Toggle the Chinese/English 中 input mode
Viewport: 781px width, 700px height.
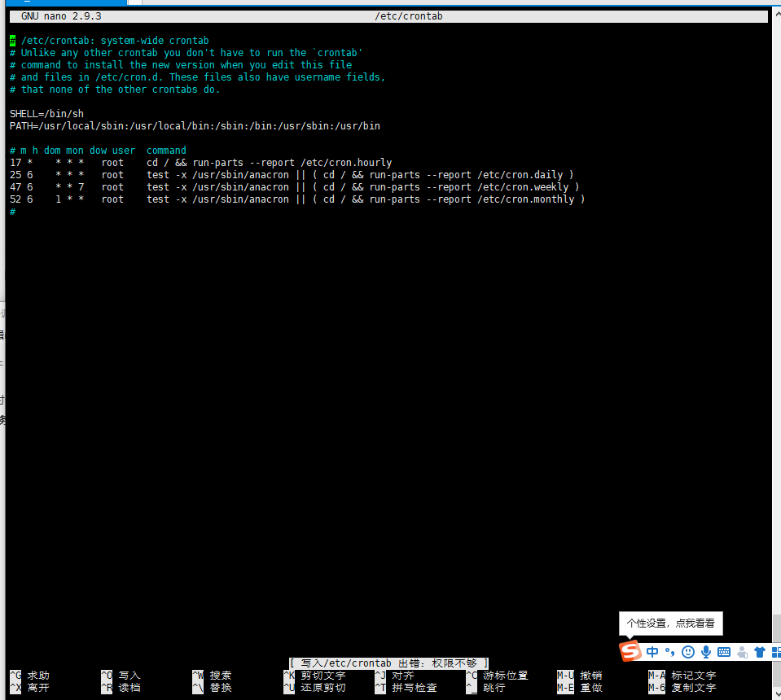point(652,652)
